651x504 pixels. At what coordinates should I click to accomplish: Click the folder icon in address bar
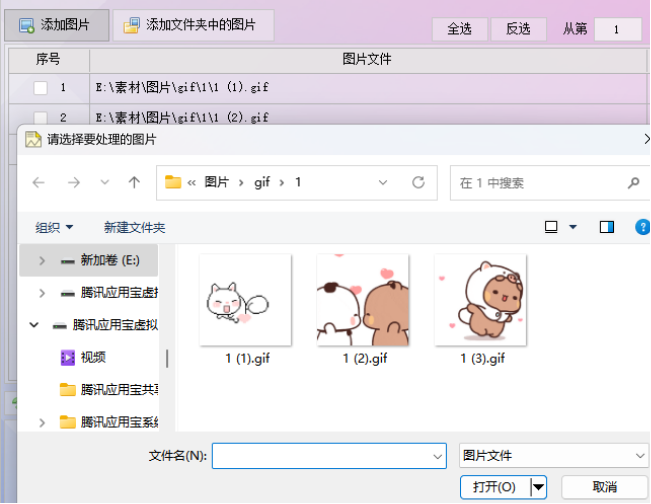coord(173,182)
